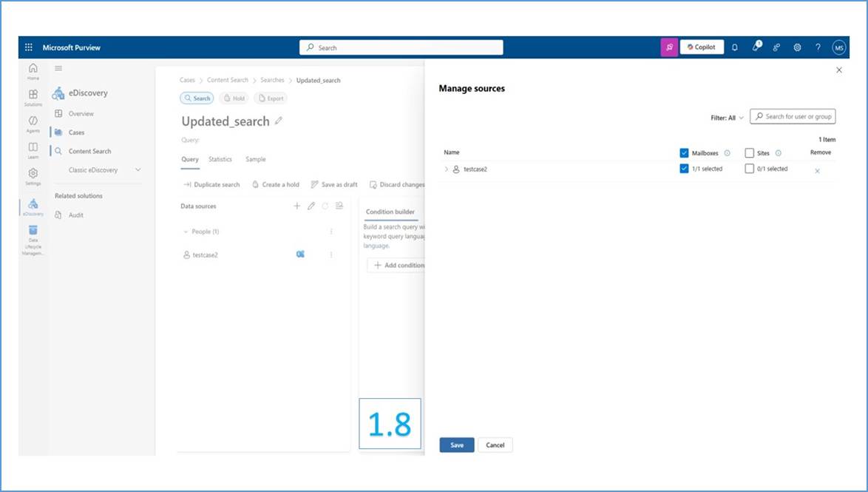Open Solutions in the left rail
Image resolution: width=868 pixels, height=492 pixels.
point(33,98)
